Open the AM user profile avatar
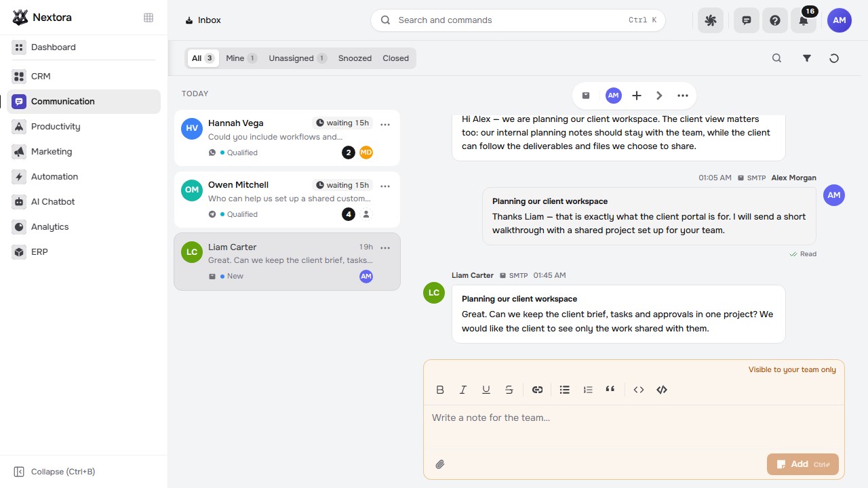Image resolution: width=868 pixels, height=488 pixels. [840, 20]
